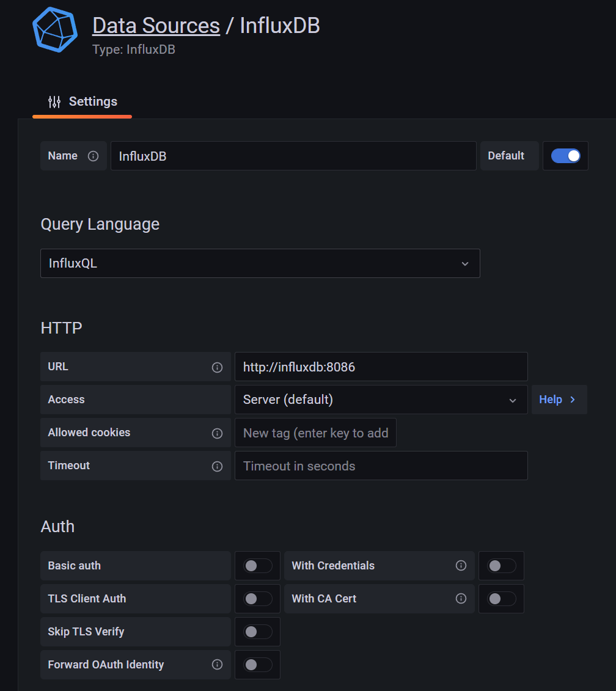The image size is (616, 691).
Task: Enable the Basic auth switch
Action: [257, 566]
